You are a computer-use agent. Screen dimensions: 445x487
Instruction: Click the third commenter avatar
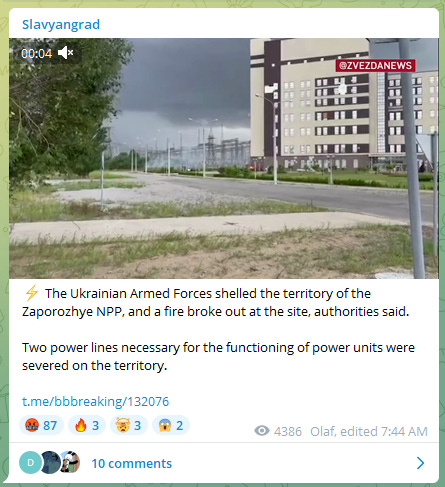(70, 462)
